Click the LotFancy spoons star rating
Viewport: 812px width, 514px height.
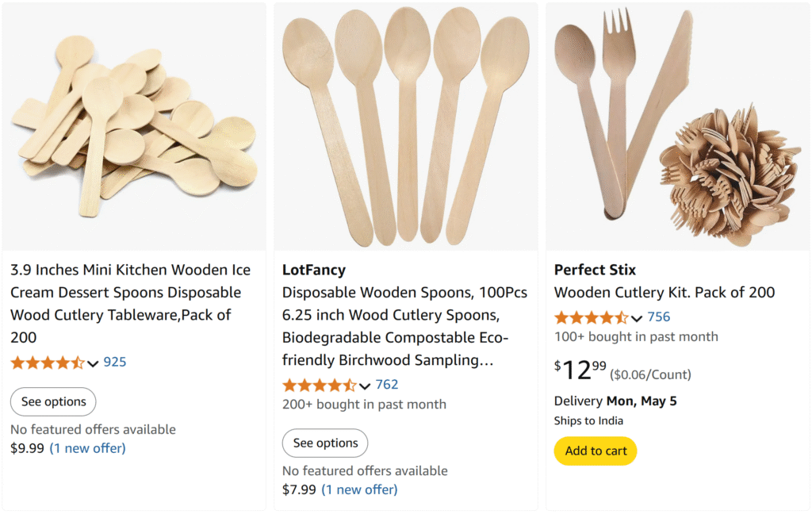pyautogui.click(x=319, y=385)
